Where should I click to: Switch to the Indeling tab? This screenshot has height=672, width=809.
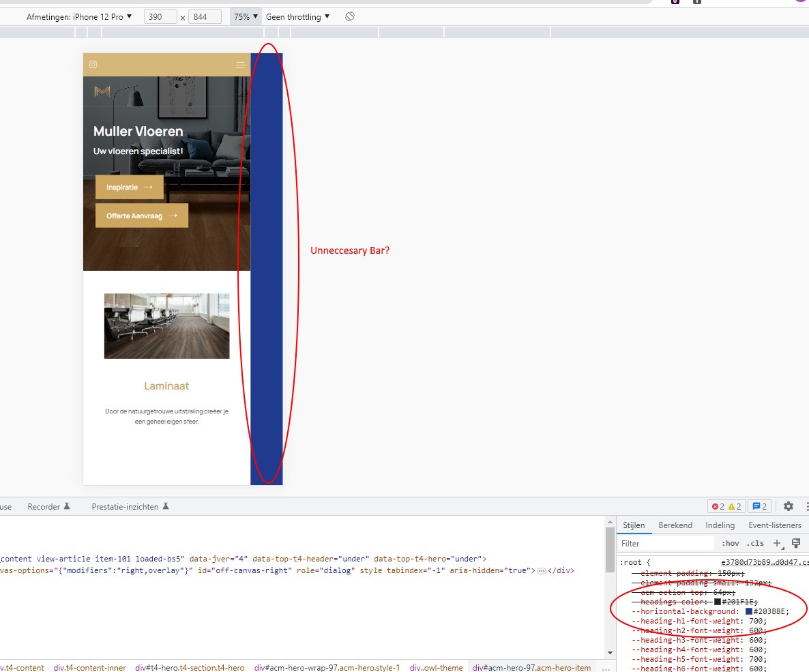click(720, 525)
